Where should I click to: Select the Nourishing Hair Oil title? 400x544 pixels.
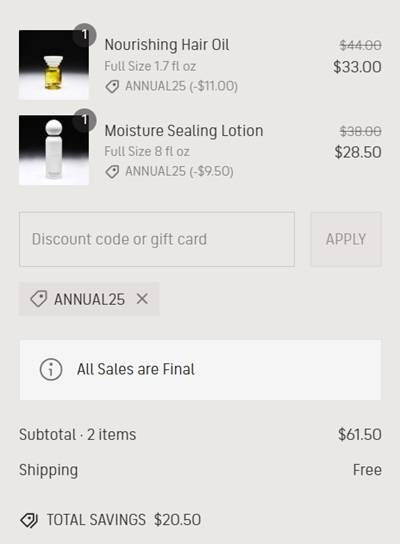coord(167,45)
